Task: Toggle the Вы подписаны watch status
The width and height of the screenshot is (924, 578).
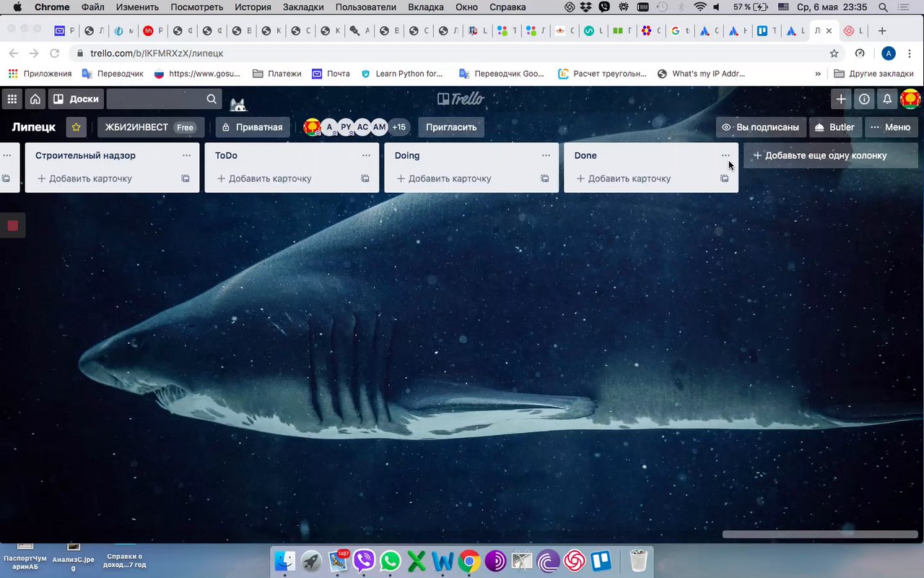Action: tap(761, 127)
